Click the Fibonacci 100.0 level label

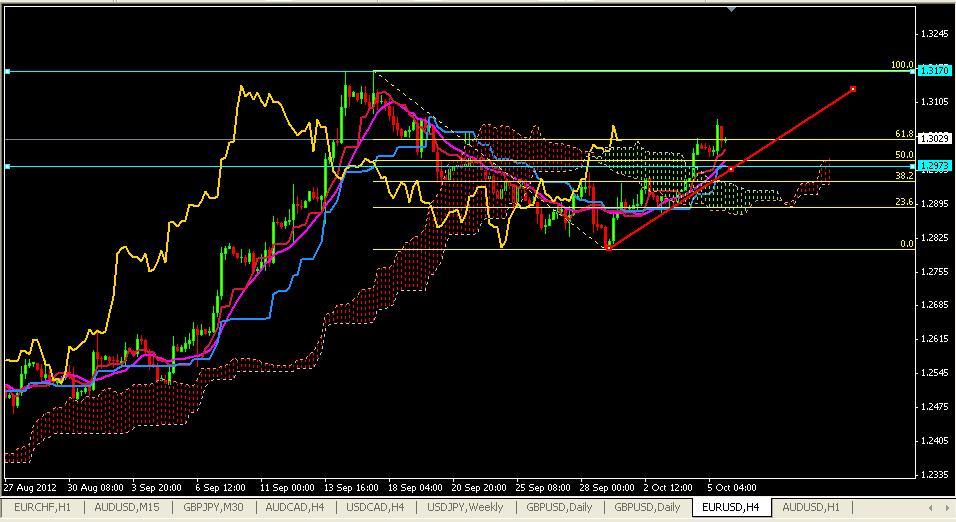coord(902,65)
